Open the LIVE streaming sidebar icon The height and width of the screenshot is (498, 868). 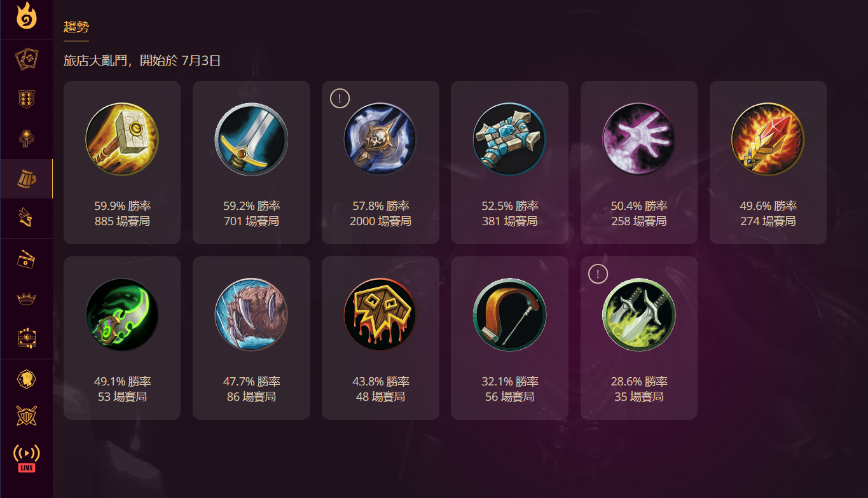27,458
